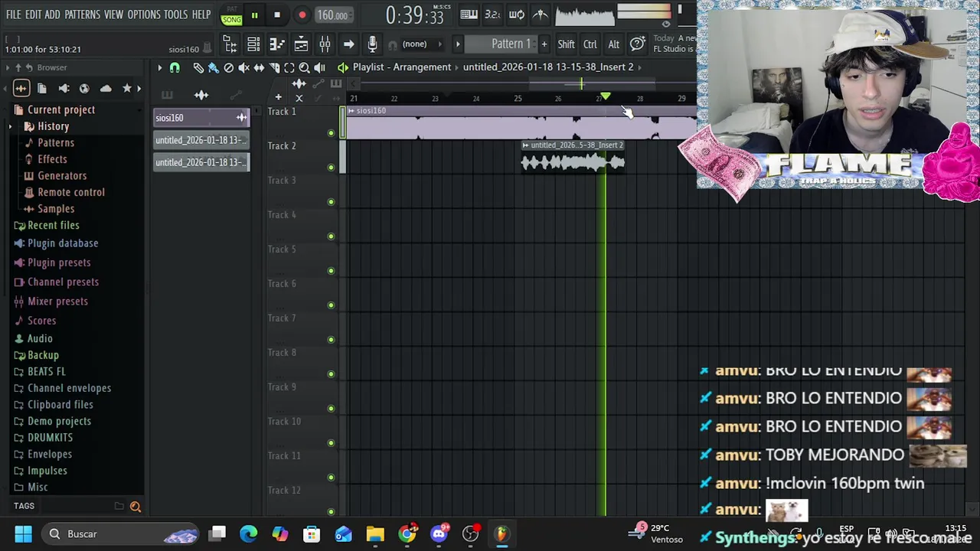Toggle the loop recording icon
The height and width of the screenshot is (551, 980).
point(517,15)
